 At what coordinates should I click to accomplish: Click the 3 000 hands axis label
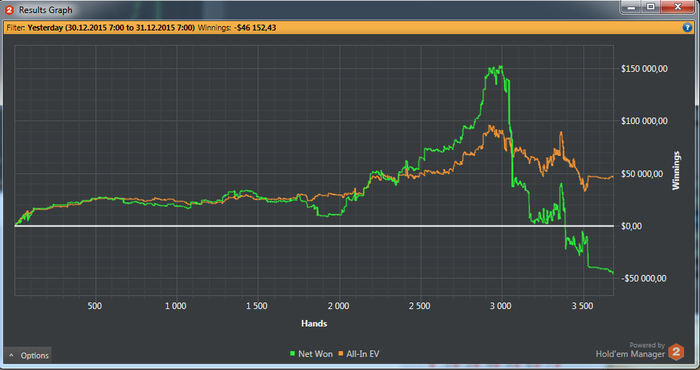500,306
